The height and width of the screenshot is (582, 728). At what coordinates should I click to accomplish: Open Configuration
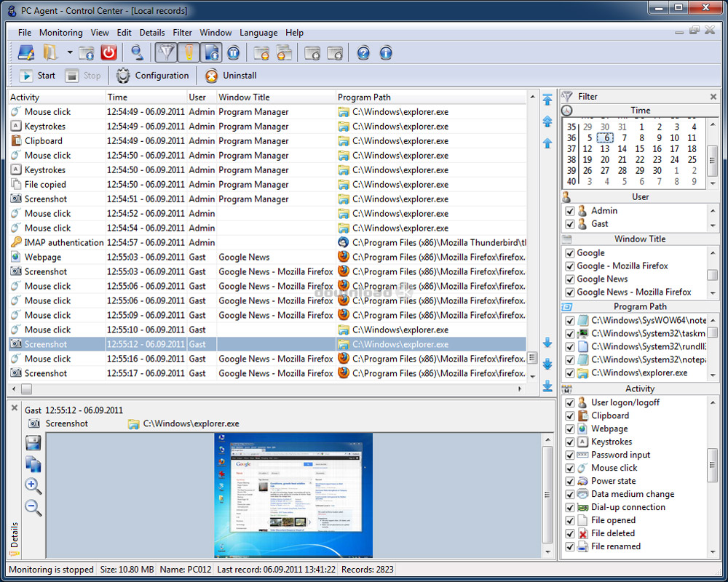[153, 76]
